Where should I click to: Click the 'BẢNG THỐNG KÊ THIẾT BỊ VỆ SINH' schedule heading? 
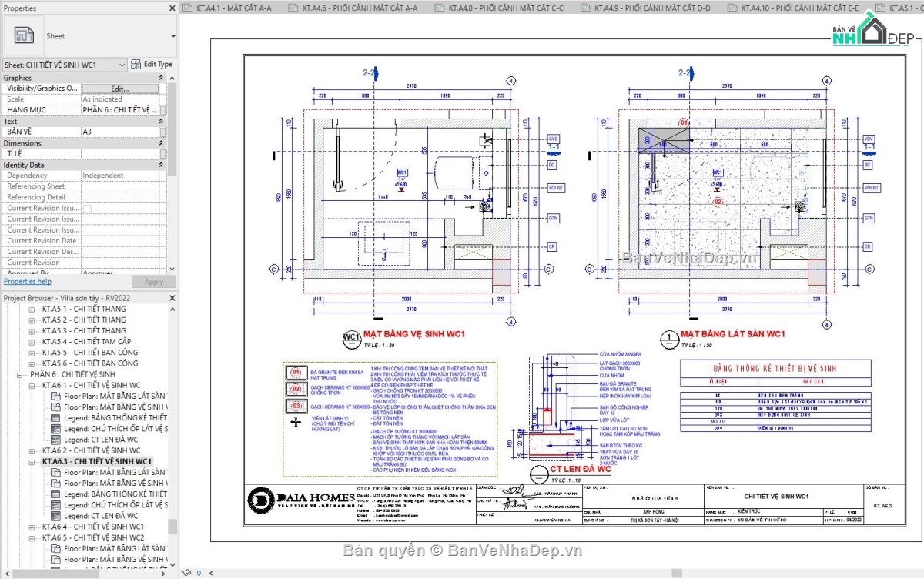click(x=777, y=369)
